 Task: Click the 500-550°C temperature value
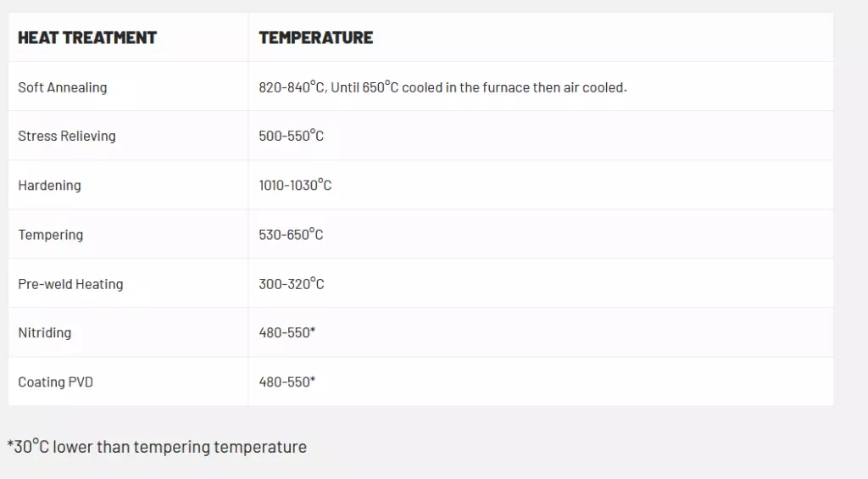[292, 136]
